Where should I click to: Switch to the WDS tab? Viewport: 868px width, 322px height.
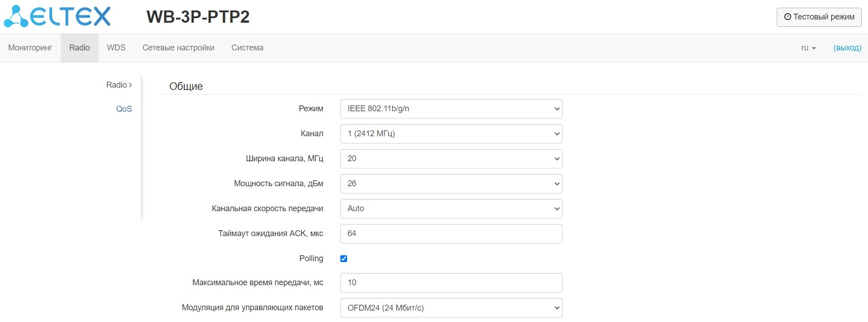[x=116, y=48]
